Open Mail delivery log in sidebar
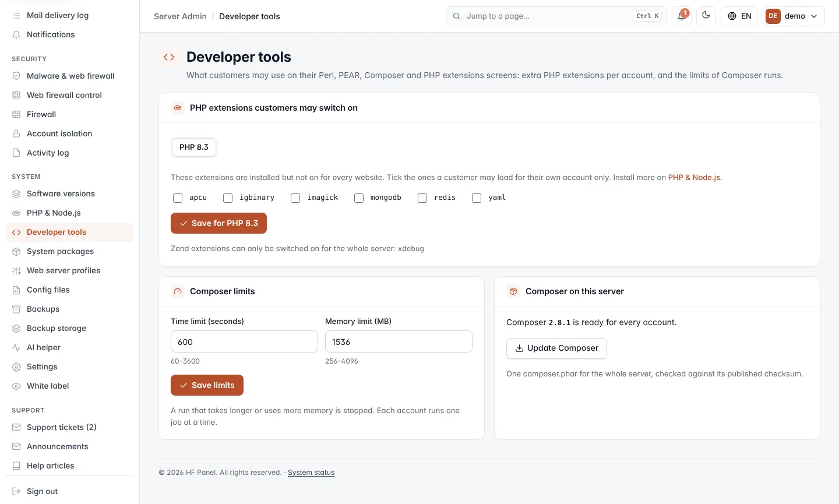This screenshot has width=839, height=504. 69,15
